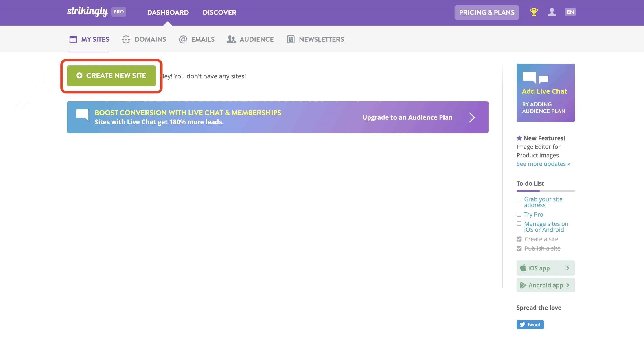Check the Try Pro to-do item
The width and height of the screenshot is (644, 338).
click(x=519, y=214)
